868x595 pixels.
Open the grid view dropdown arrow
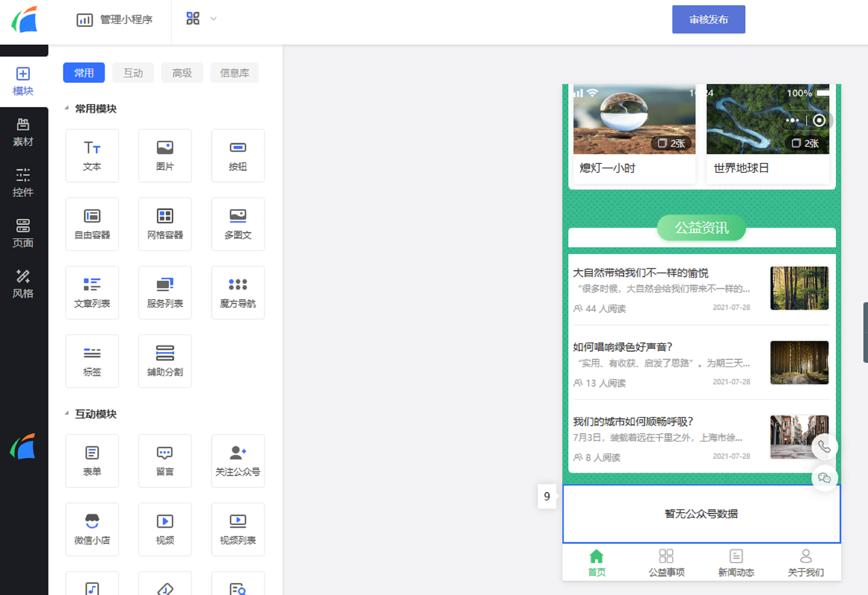(x=213, y=19)
